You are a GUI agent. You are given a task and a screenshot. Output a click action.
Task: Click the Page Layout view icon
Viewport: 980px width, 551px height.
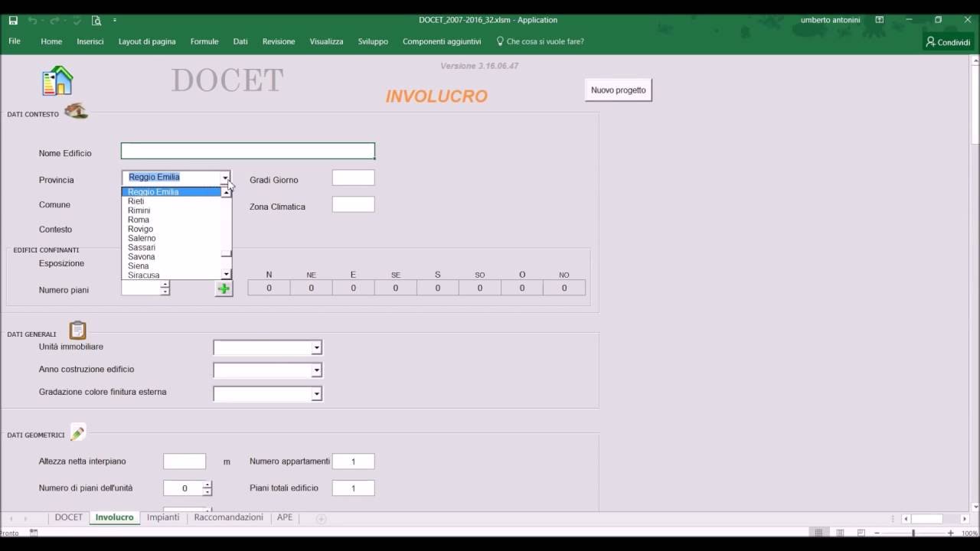tap(840, 533)
